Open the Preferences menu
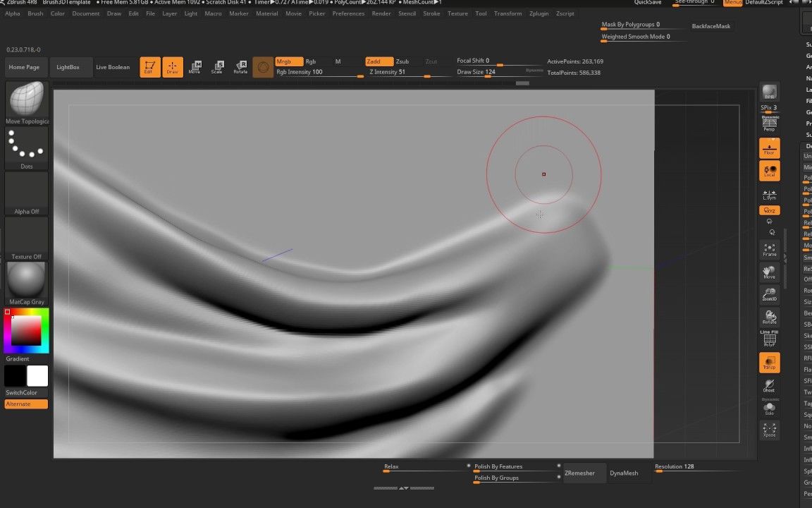Viewport: 812px width, 508px height. 348,13
